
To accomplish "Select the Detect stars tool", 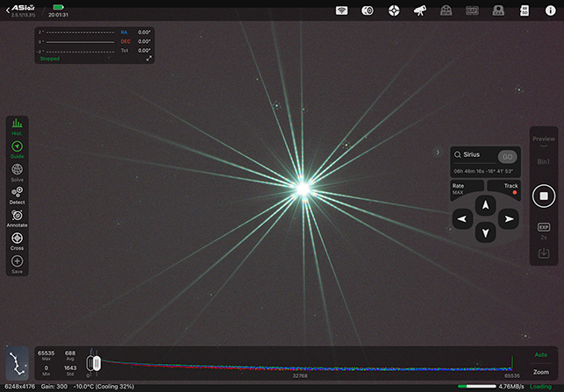I will pyautogui.click(x=17, y=194).
